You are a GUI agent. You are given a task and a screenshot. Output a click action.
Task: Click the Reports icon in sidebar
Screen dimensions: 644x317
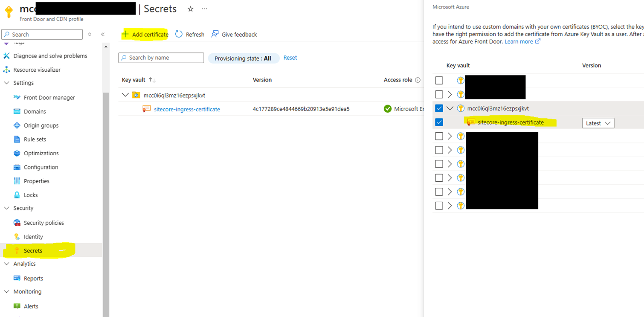(x=17, y=278)
